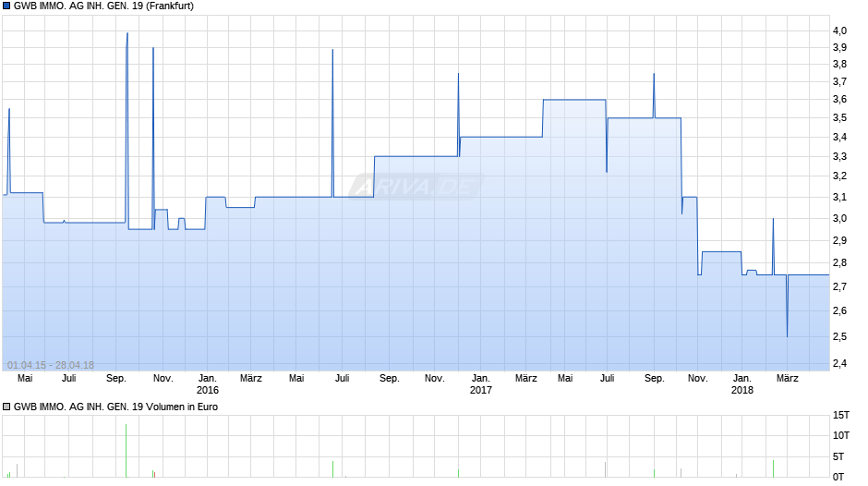Click the price axis value 2,8
The image size is (868, 486).
tap(839, 262)
